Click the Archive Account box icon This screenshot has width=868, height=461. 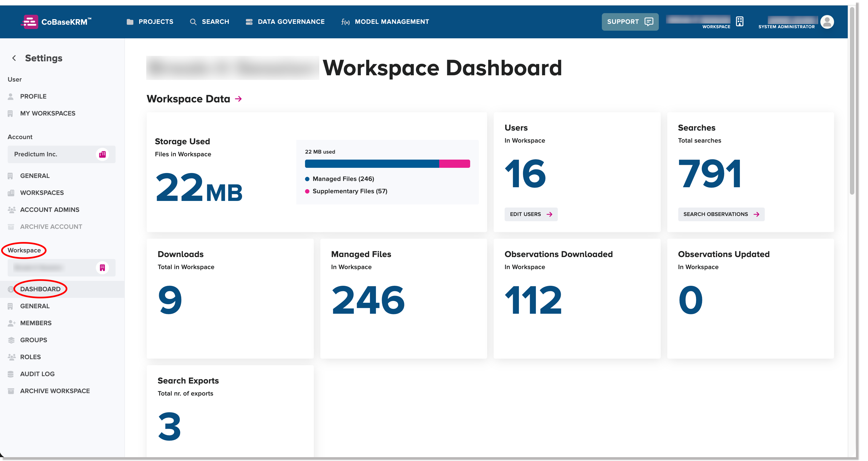[x=11, y=227]
